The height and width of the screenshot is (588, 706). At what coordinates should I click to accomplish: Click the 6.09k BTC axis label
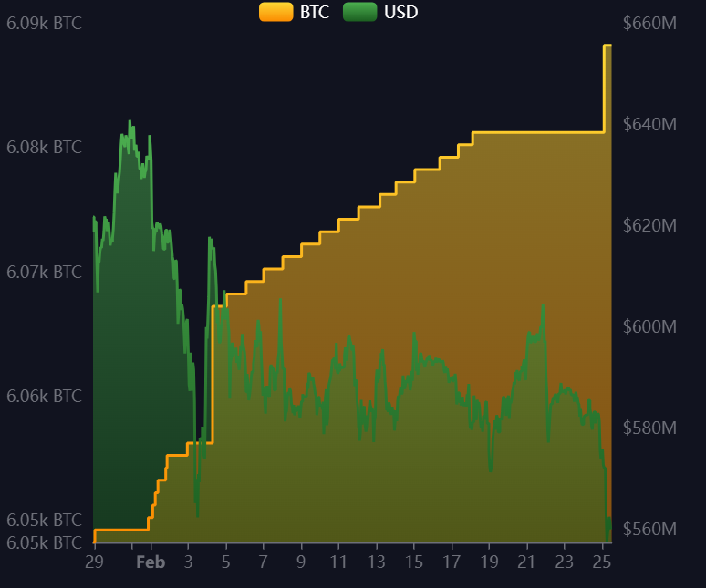tap(44, 24)
